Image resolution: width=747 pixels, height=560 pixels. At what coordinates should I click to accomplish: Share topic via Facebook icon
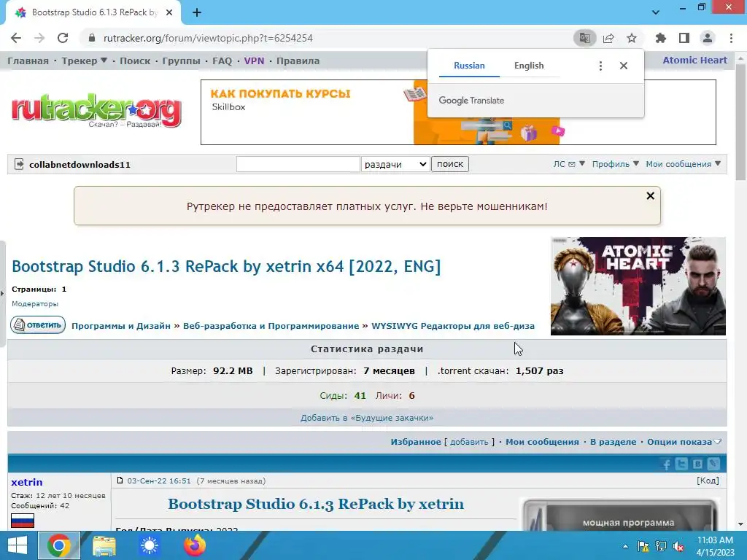[666, 464]
